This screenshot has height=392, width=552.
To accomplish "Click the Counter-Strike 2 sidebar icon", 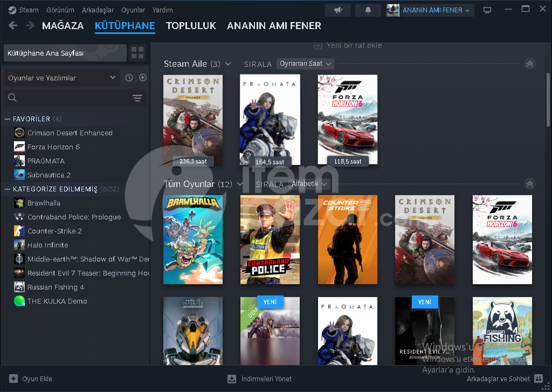I will pos(19,231).
